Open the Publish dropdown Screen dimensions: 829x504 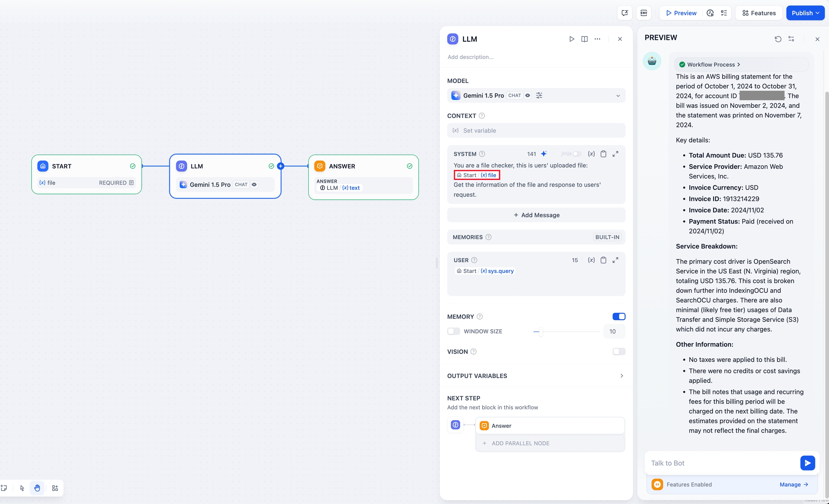click(805, 13)
